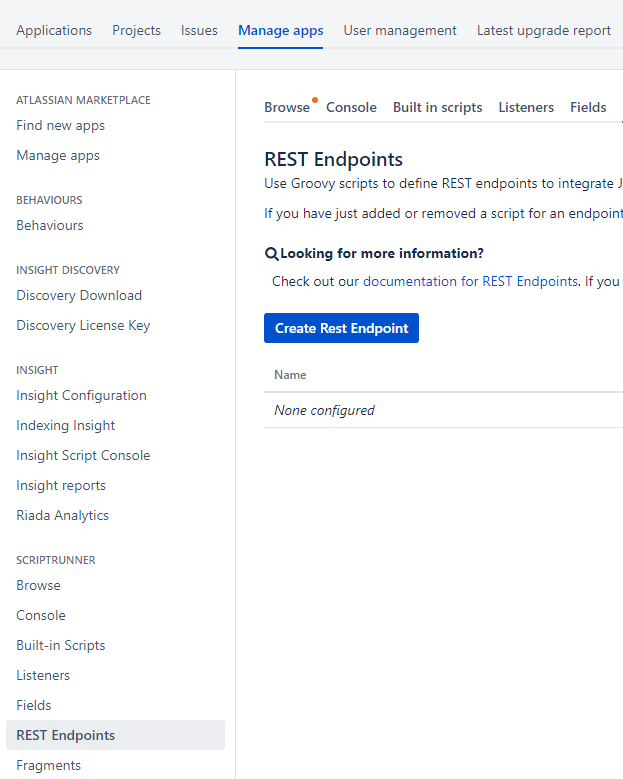View the Latest upgrade report
623x779 pixels.
click(543, 31)
